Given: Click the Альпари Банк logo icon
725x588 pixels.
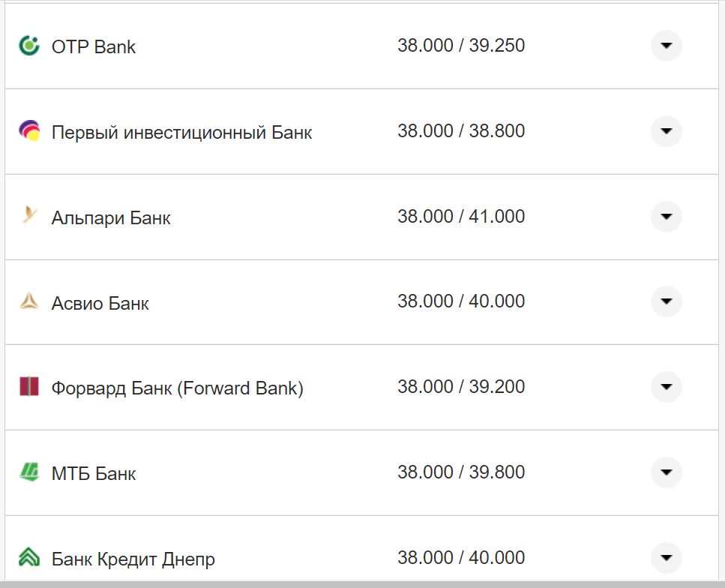Looking at the screenshot, I should click(28, 217).
